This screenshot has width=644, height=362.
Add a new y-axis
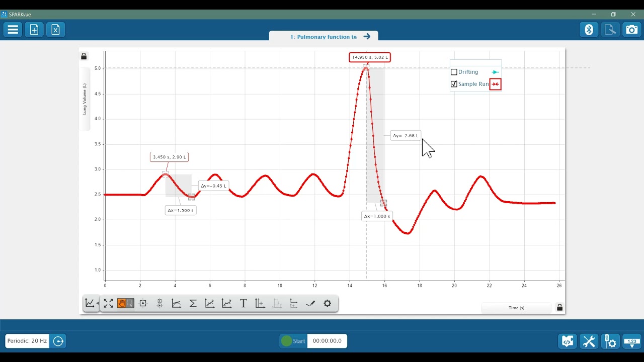click(260, 303)
